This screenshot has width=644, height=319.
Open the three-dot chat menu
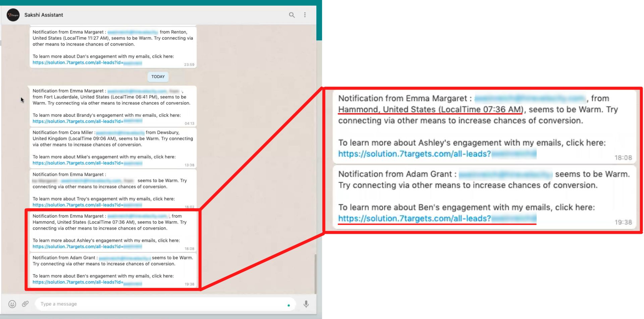(x=305, y=15)
